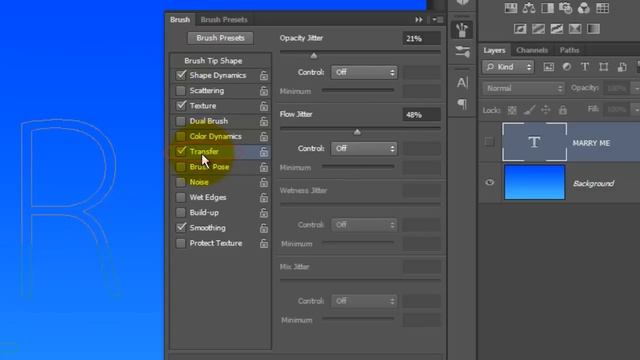This screenshot has height=360, width=640.
Task: Select Brush Tip Shape option
Action: point(213,61)
